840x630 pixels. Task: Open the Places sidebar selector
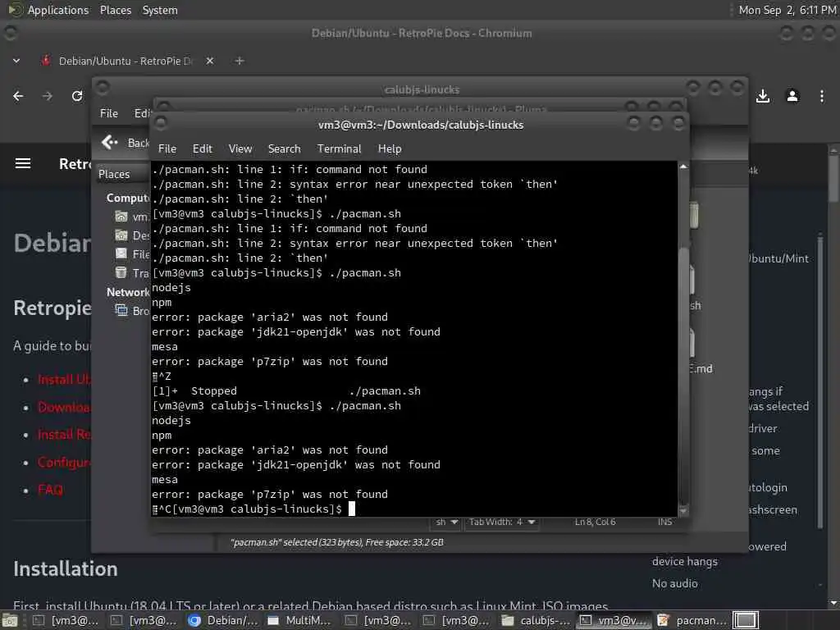(120, 174)
